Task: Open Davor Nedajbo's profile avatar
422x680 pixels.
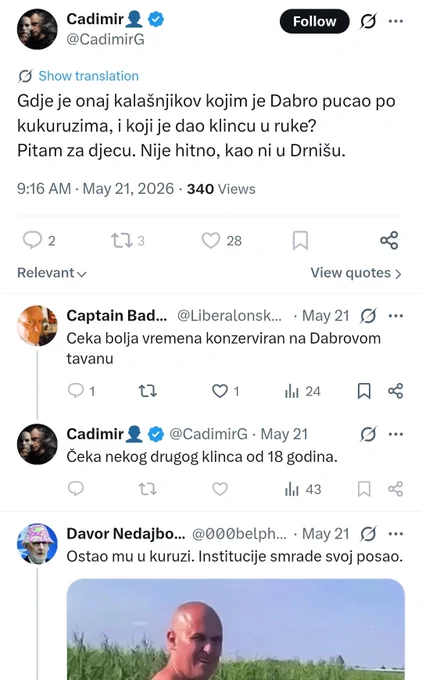Action: point(37,543)
